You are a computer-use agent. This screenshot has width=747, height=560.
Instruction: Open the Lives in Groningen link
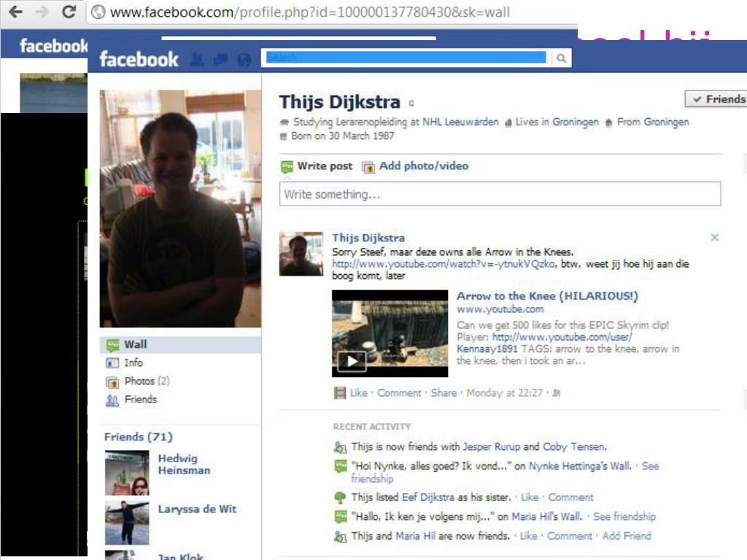575,122
